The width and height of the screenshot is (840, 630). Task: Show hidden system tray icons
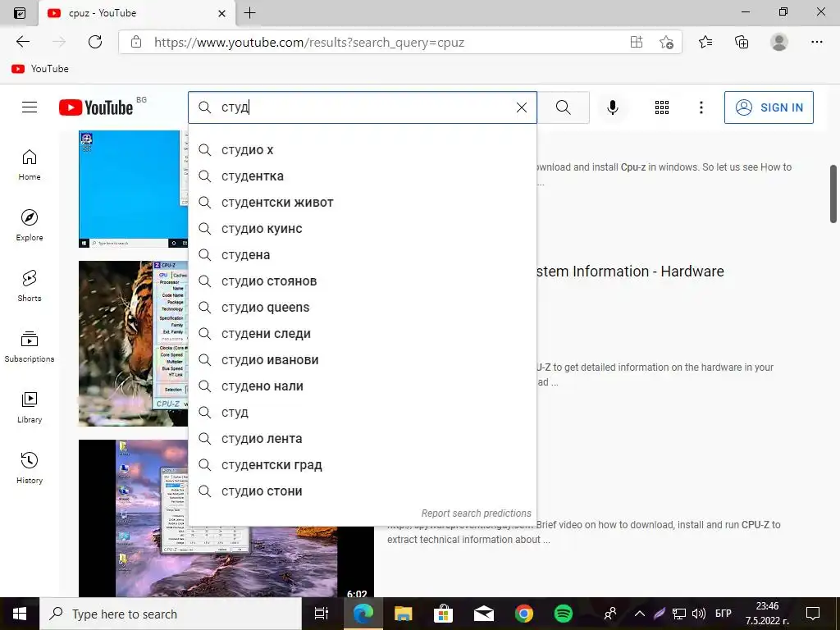tap(640, 614)
